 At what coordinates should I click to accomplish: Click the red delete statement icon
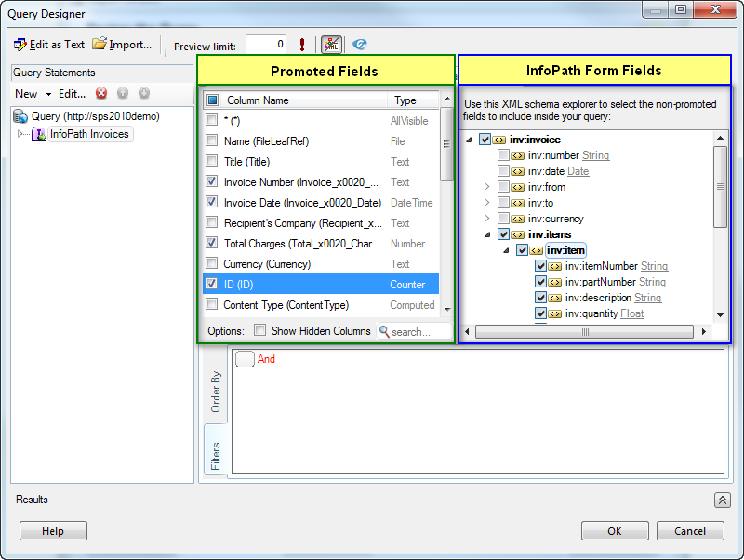101,93
